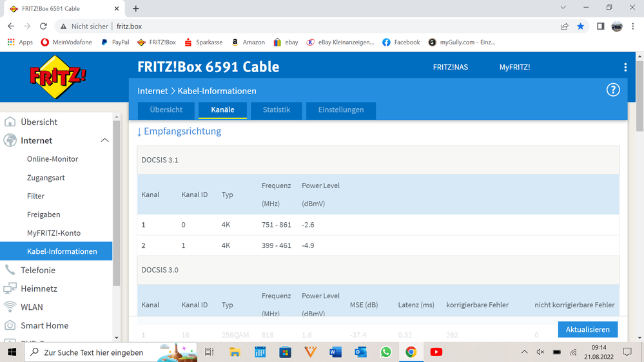Click the Heimnetz network icon
Screen dimensions: 644x362
10,289
